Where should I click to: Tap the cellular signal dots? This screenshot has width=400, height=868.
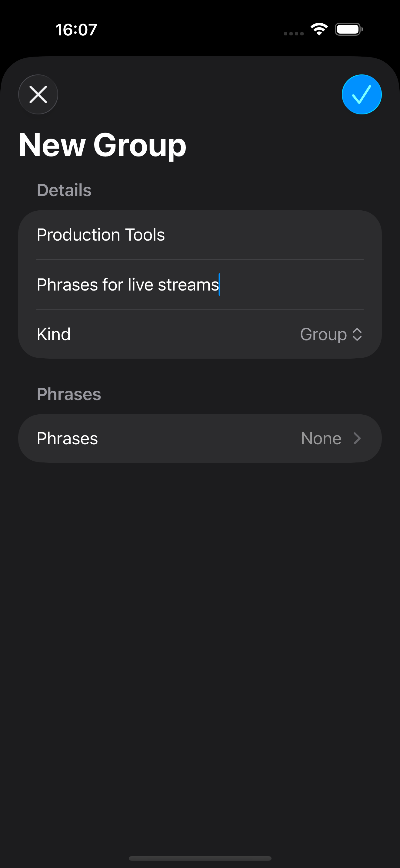[293, 33]
